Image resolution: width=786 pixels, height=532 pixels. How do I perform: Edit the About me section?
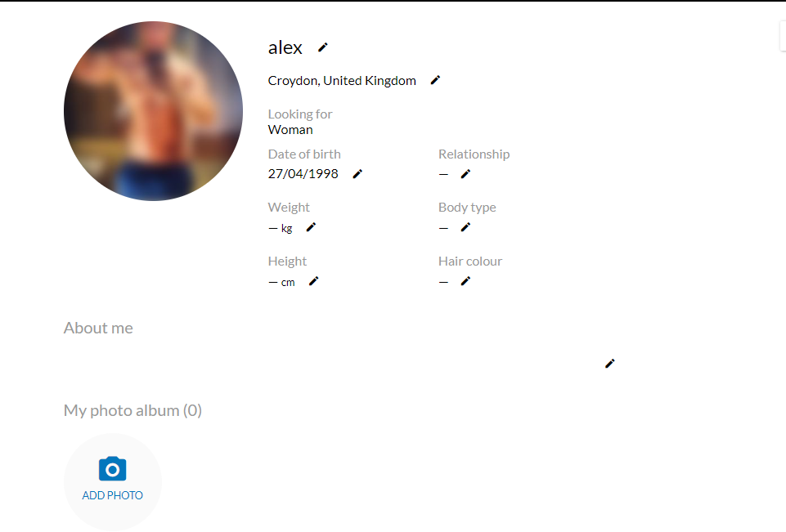pos(609,364)
